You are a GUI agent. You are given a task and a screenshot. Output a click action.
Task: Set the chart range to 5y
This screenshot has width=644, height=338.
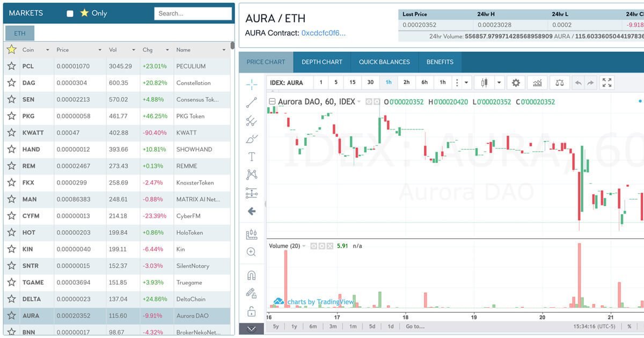tap(276, 326)
